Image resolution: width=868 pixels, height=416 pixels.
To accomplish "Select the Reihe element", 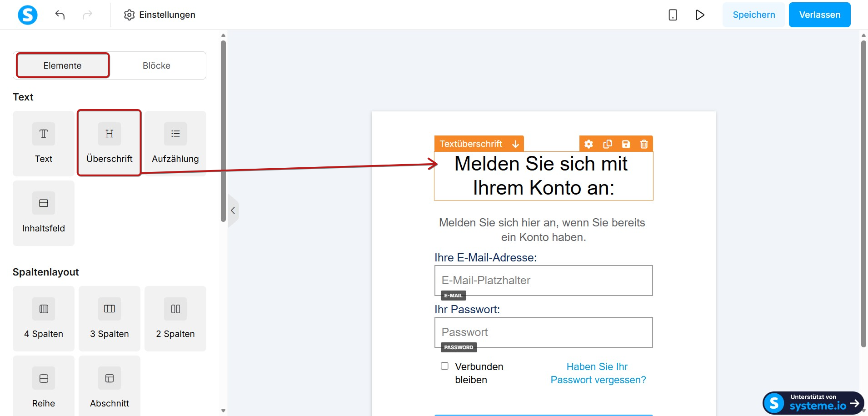I will (44, 386).
